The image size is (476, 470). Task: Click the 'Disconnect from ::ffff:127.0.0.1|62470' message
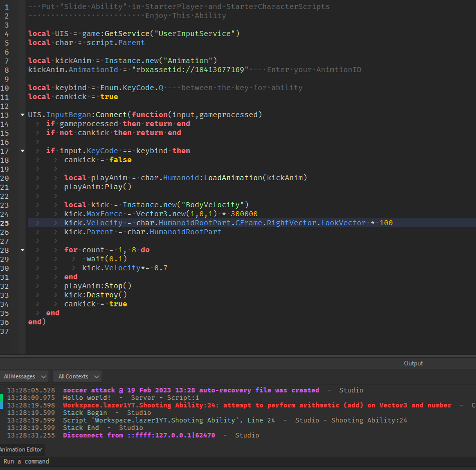tap(139, 435)
